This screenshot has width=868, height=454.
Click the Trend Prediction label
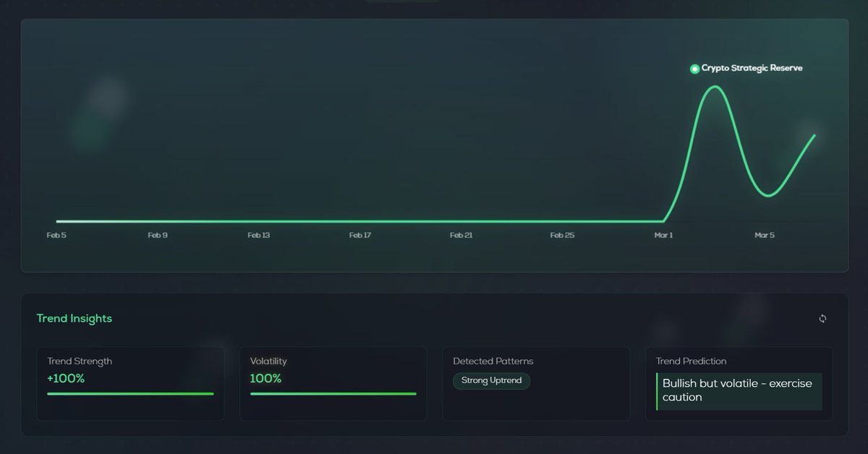pyautogui.click(x=691, y=361)
